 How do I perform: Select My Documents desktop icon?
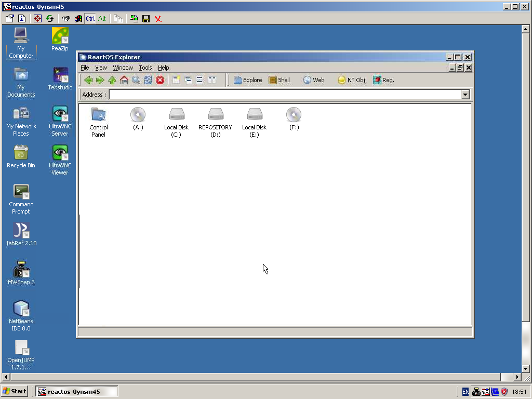[21, 82]
